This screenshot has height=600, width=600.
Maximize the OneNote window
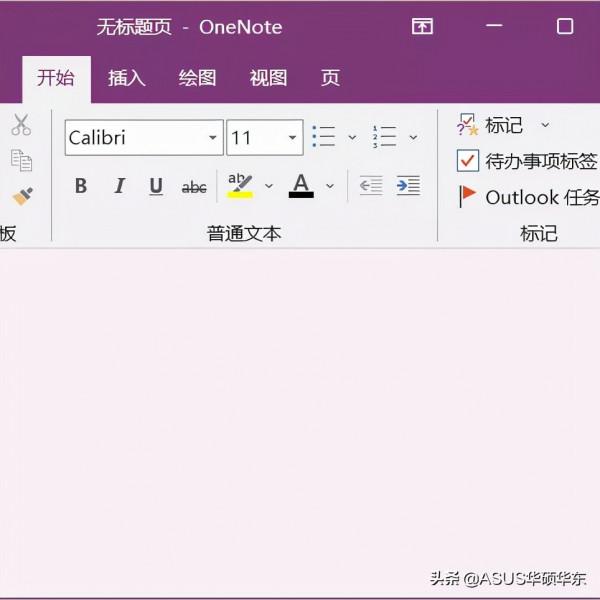click(x=565, y=26)
